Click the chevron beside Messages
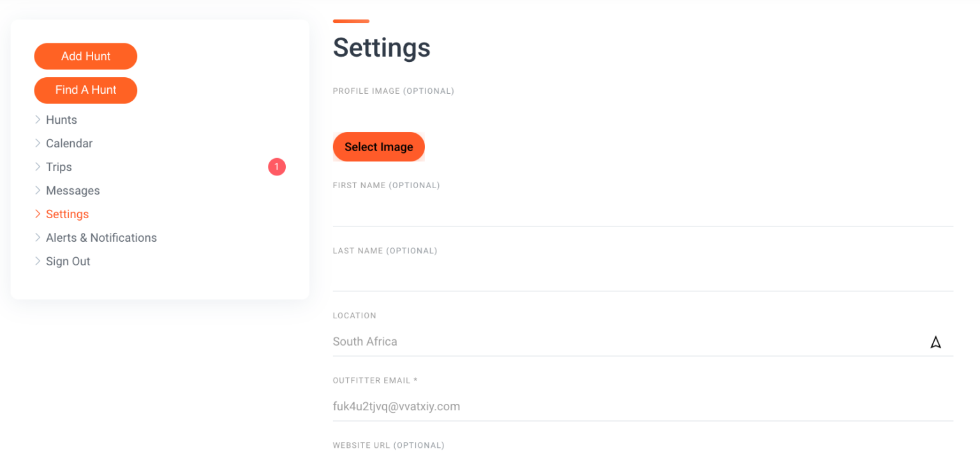The image size is (980, 451). click(38, 191)
